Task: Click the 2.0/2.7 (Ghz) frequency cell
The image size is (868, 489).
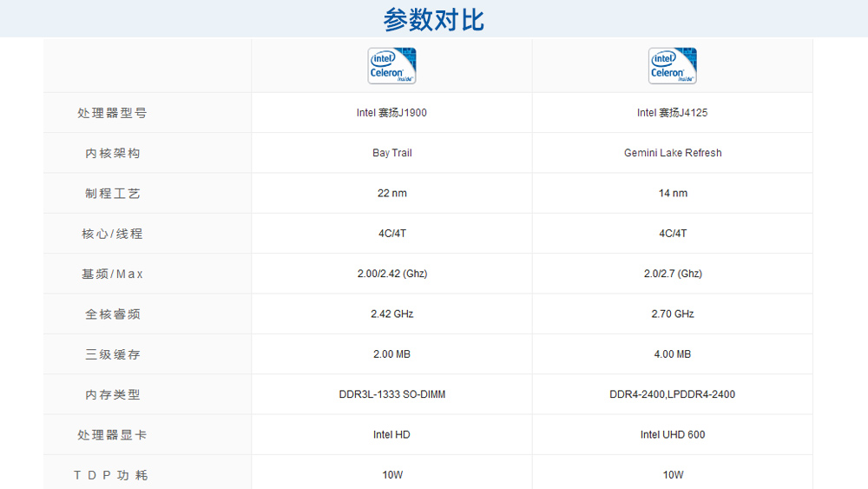Action: click(x=673, y=274)
